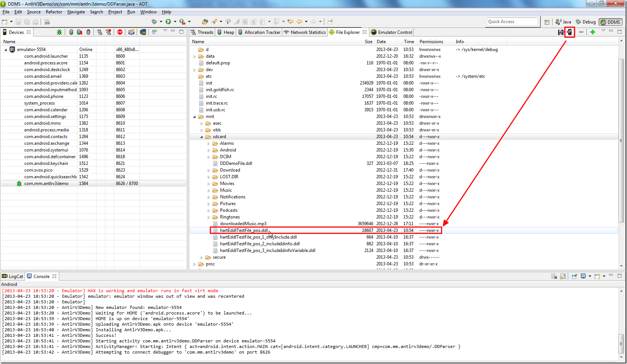Launch the Debug bug icon in main toolbar
Screen dimensions: 627x364
coord(154,22)
